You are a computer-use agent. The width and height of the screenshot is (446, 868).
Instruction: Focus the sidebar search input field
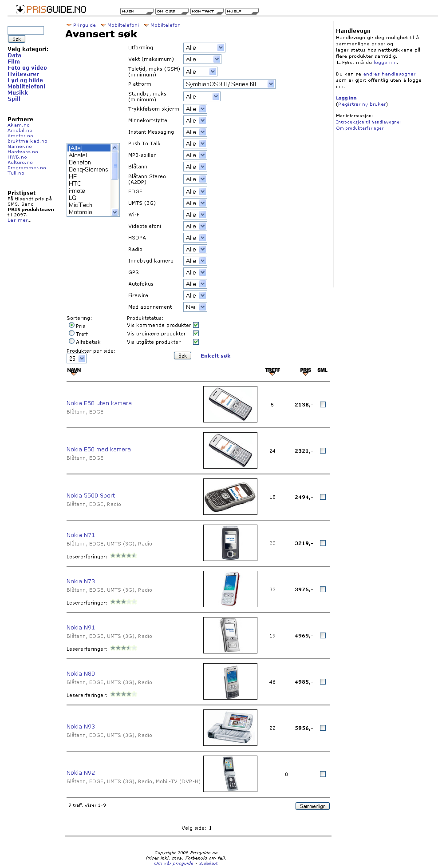click(x=26, y=30)
